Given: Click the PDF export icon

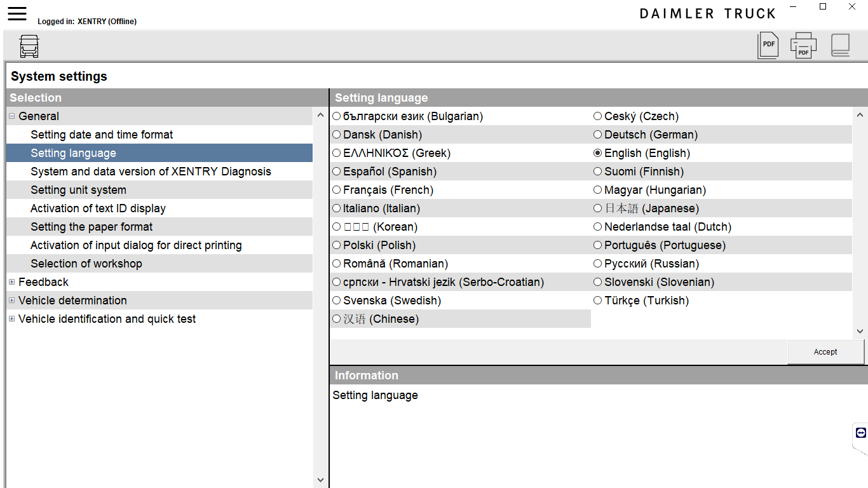Looking at the screenshot, I should [768, 46].
